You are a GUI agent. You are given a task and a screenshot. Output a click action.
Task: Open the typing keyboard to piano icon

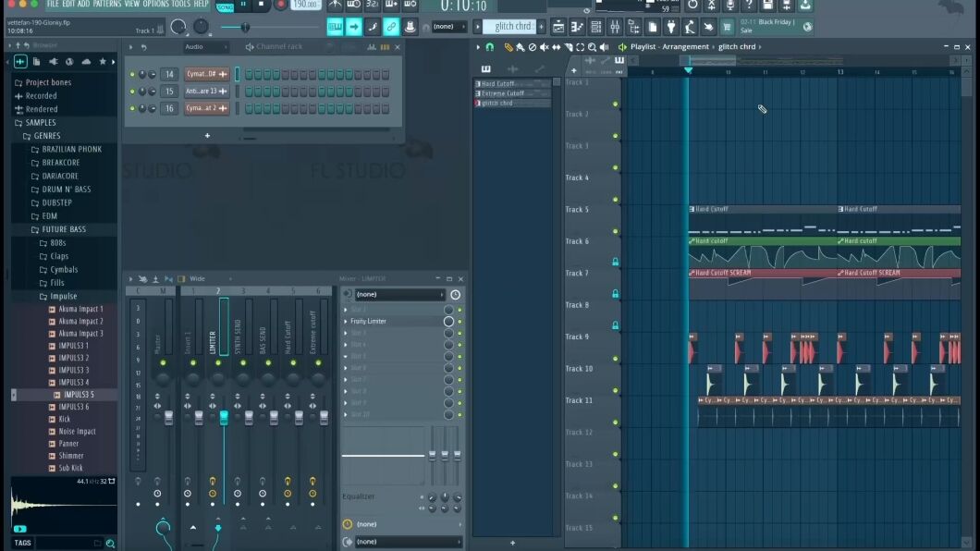pos(335,28)
